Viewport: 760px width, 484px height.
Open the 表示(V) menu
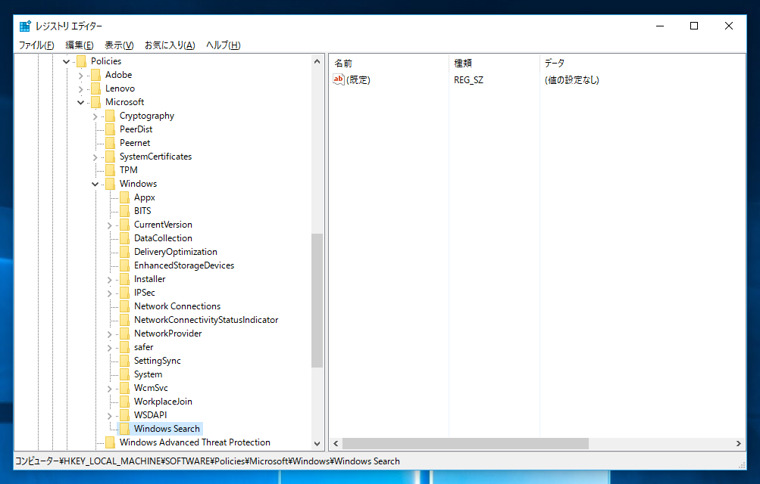pos(119,45)
